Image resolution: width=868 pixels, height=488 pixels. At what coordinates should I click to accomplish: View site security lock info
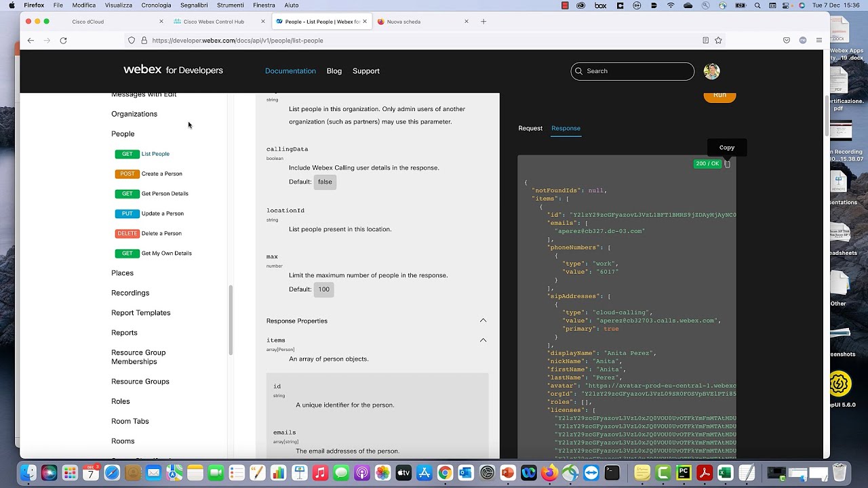[144, 41]
